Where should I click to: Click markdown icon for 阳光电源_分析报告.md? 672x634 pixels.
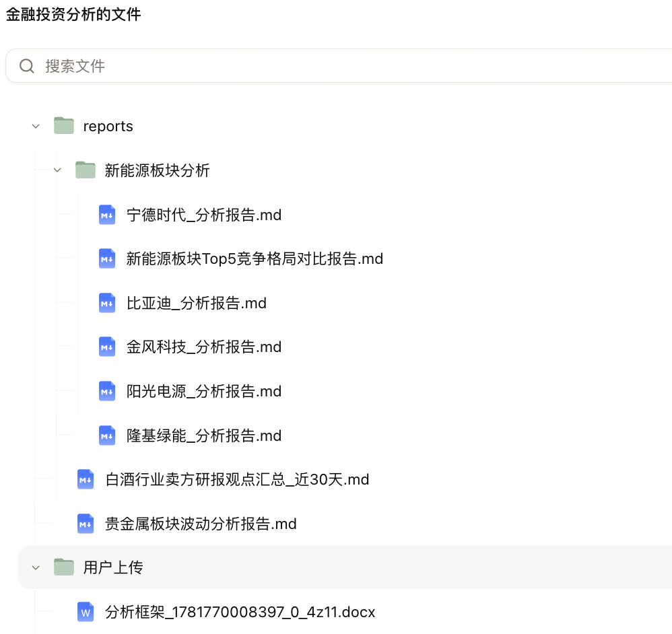106,391
